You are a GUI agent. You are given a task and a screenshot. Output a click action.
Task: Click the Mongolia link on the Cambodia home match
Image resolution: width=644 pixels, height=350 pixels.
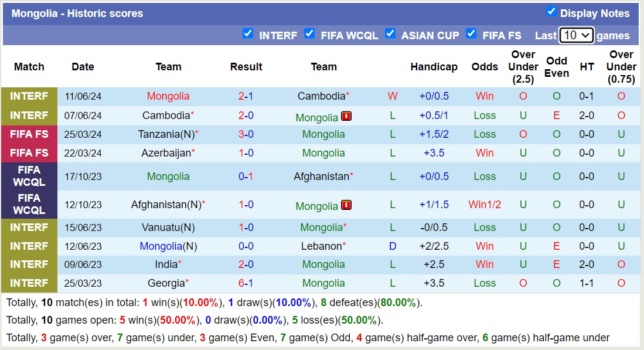point(168,97)
